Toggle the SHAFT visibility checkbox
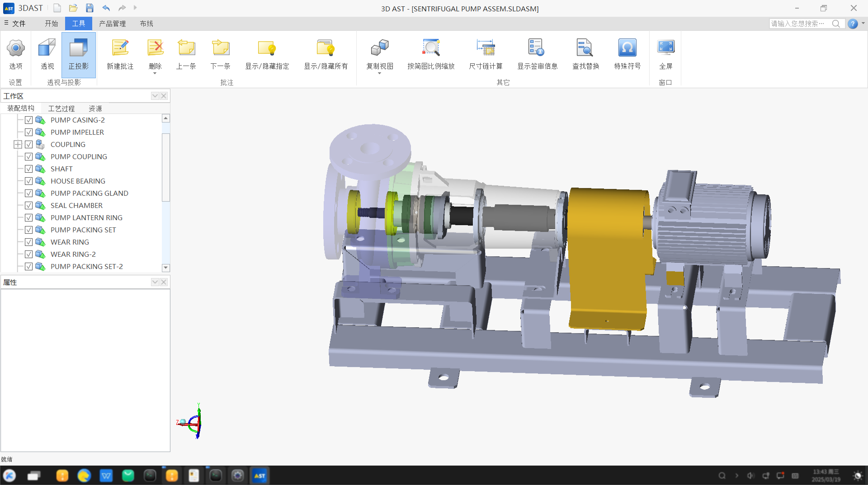Image resolution: width=868 pixels, height=485 pixels. point(29,169)
